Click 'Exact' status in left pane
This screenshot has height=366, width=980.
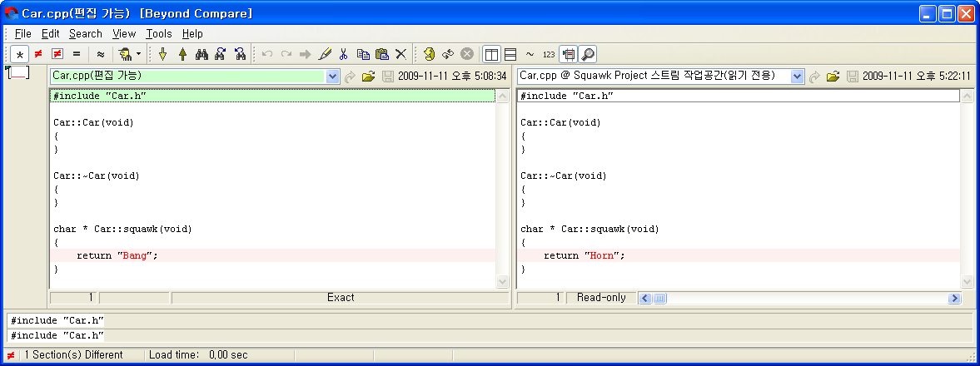[x=341, y=298]
